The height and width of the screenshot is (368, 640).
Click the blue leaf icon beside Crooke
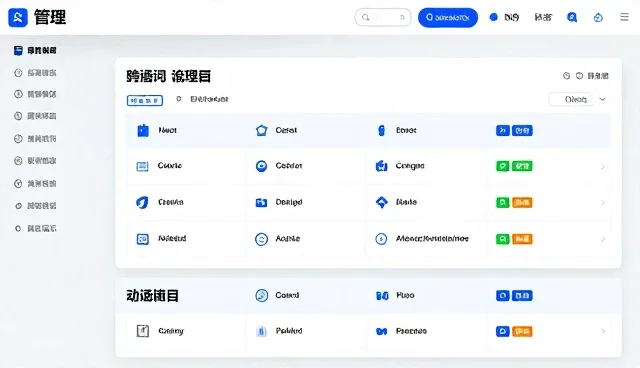pyautogui.click(x=142, y=202)
